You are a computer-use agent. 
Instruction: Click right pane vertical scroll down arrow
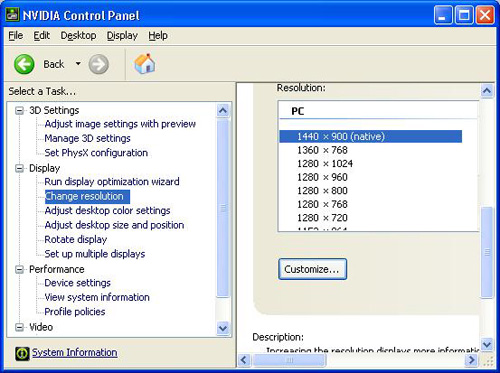point(487,344)
